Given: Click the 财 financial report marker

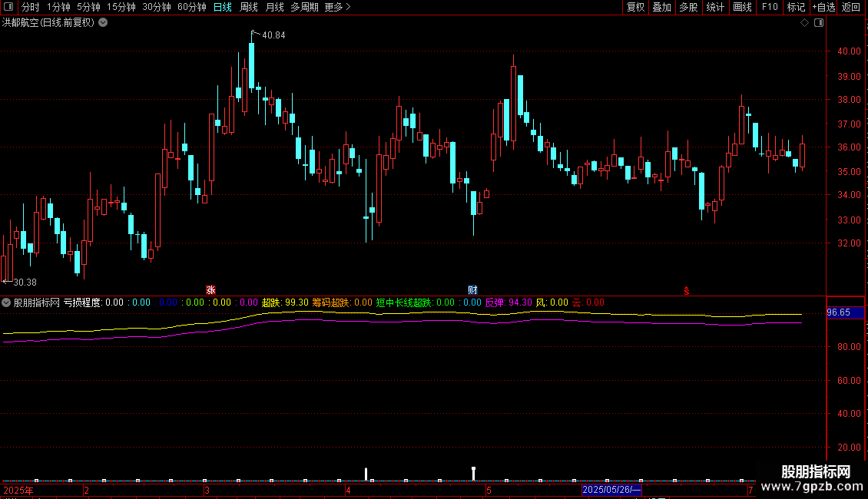Looking at the screenshot, I should tap(472, 290).
